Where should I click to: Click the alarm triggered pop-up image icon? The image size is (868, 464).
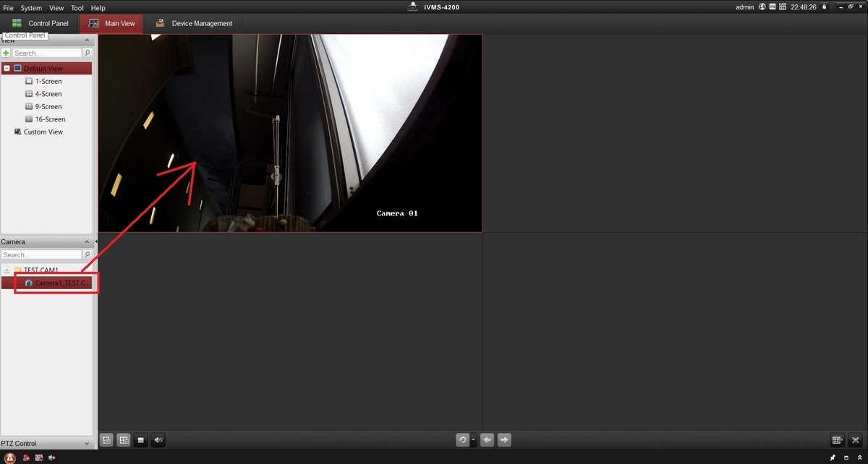[x=39, y=457]
